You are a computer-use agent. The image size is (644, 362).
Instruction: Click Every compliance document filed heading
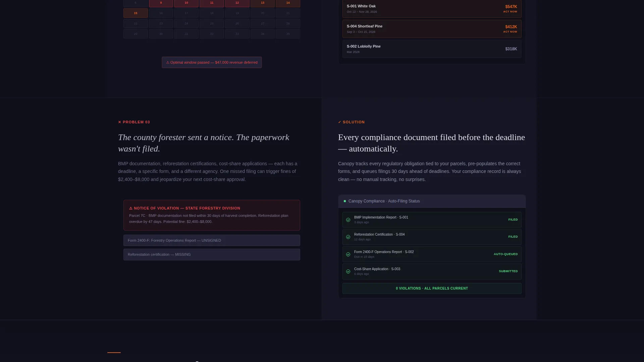click(x=431, y=143)
